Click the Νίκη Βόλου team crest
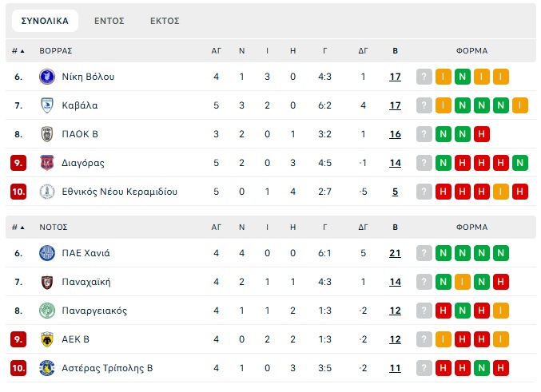 pos(47,77)
